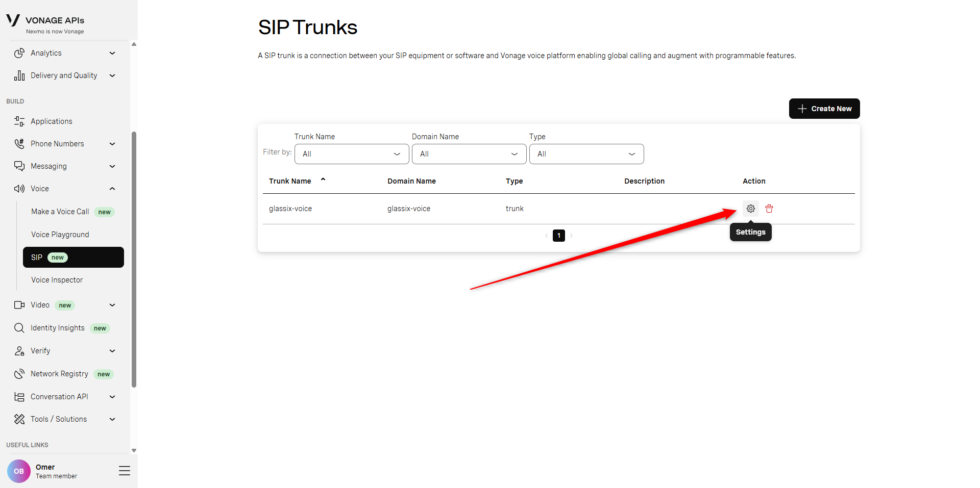Open the Applications page
Image resolution: width=980 pixels, height=488 pixels.
(x=52, y=121)
